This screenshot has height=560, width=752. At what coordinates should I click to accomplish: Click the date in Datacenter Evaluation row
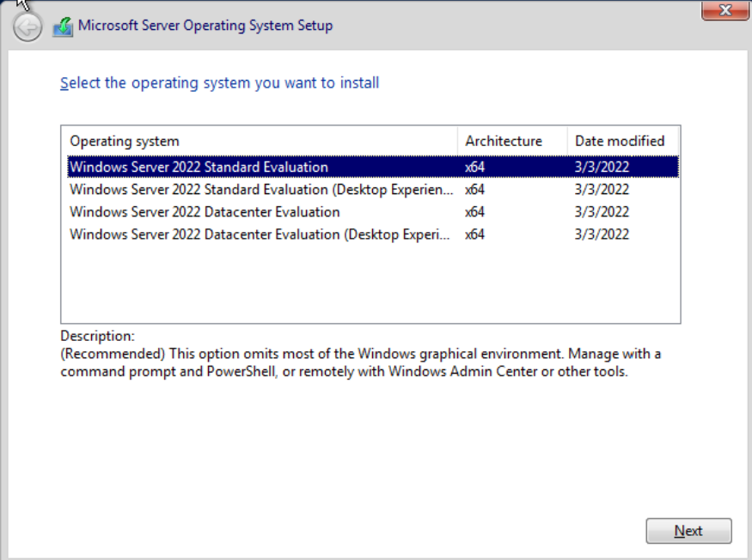(x=602, y=211)
